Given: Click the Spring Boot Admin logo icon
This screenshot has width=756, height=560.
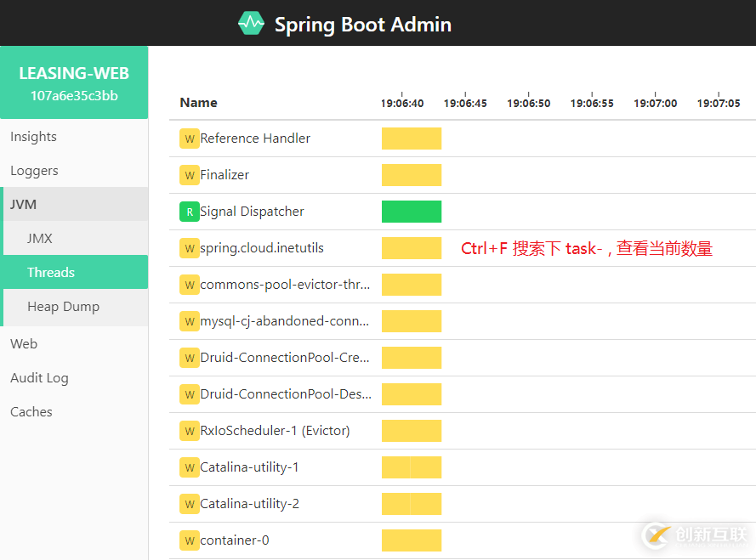Looking at the screenshot, I should click(x=250, y=23).
